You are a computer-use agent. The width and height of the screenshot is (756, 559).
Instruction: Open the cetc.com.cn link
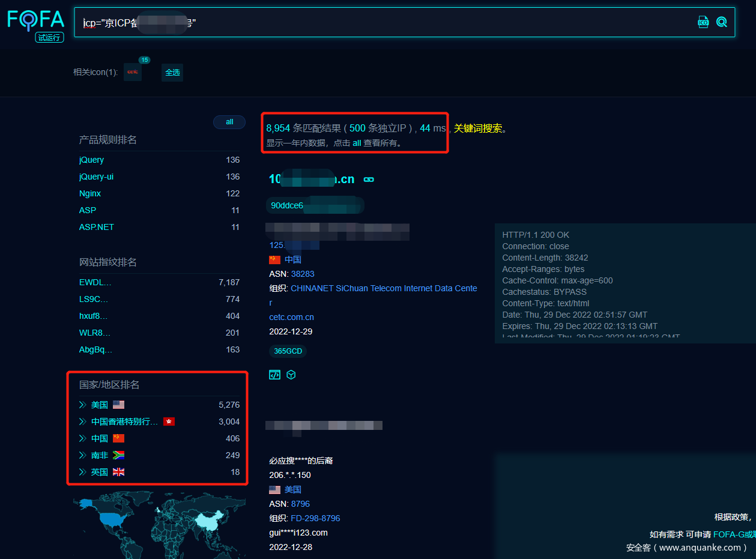click(291, 316)
